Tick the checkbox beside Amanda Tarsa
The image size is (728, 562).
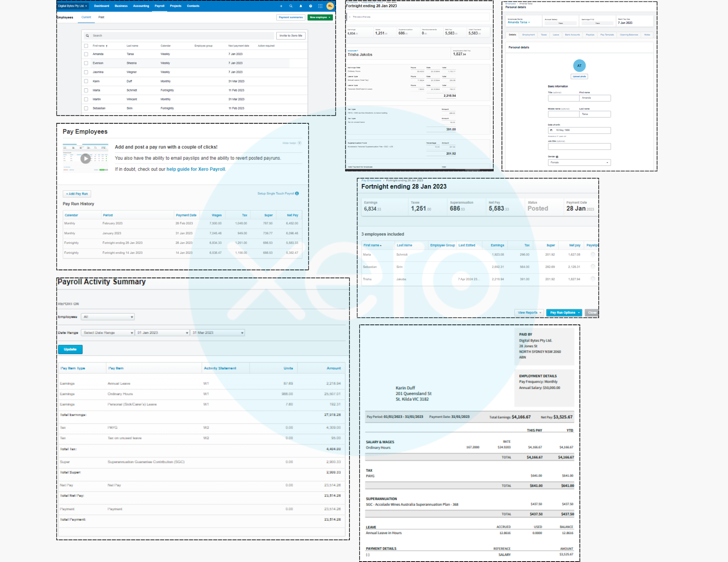[x=86, y=54]
